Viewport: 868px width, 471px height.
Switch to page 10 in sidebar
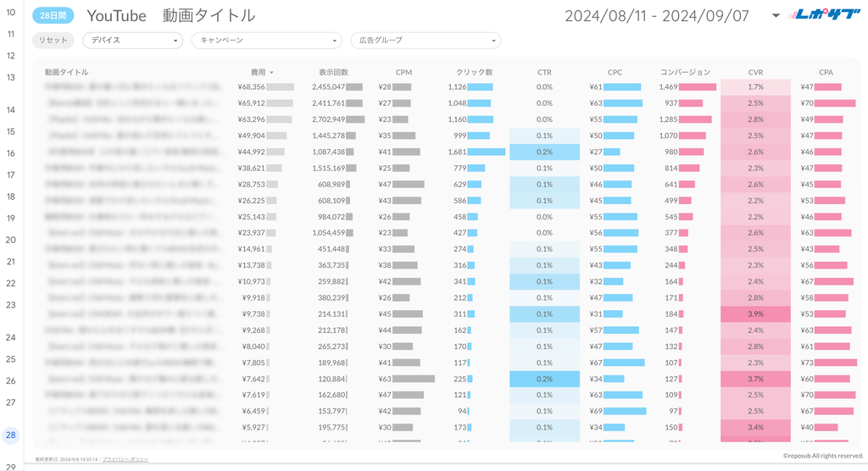point(11,14)
